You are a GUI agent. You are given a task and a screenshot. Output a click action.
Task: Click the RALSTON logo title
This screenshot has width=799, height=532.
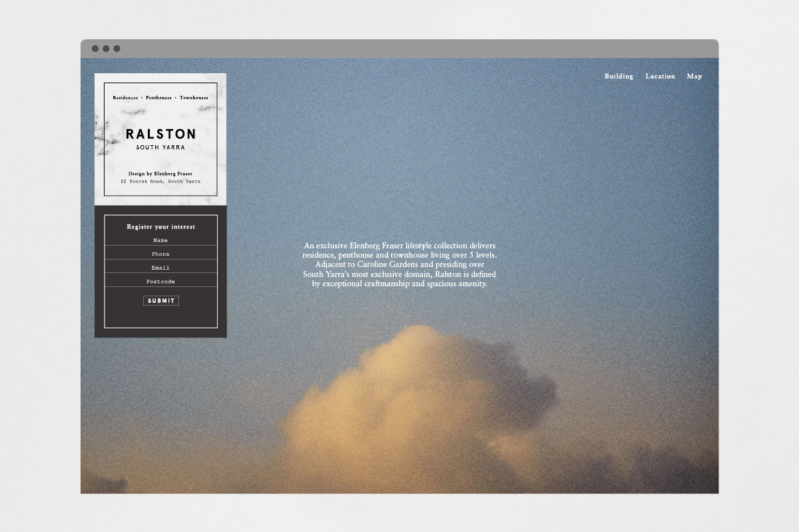pyautogui.click(x=160, y=134)
